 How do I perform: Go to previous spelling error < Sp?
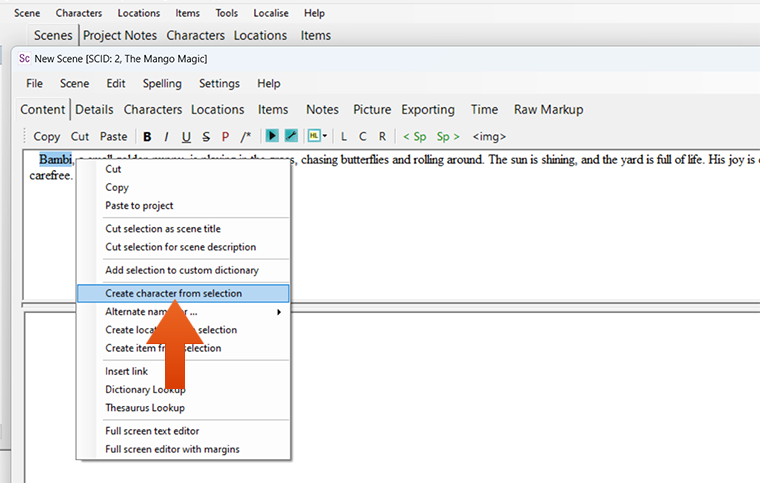pyautogui.click(x=415, y=137)
